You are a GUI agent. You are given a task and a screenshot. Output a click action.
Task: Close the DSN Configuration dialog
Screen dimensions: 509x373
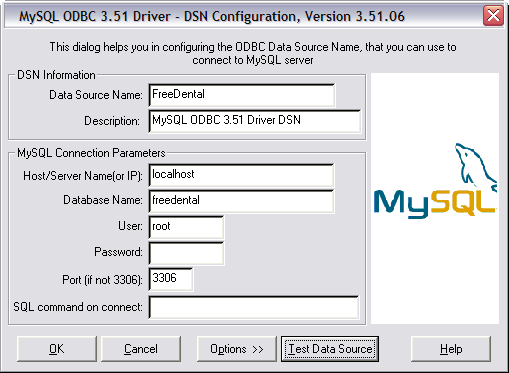coord(493,16)
